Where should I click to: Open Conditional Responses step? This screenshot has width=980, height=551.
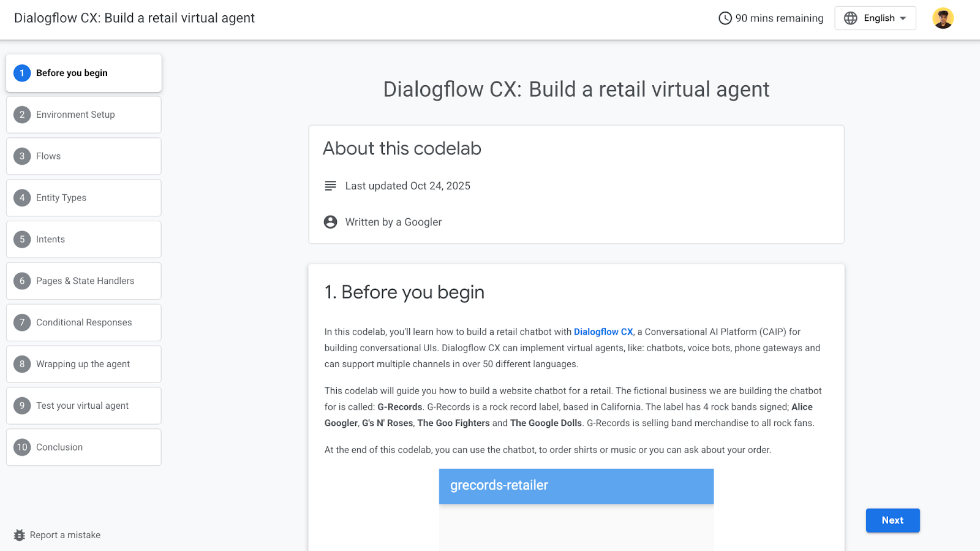tap(84, 322)
